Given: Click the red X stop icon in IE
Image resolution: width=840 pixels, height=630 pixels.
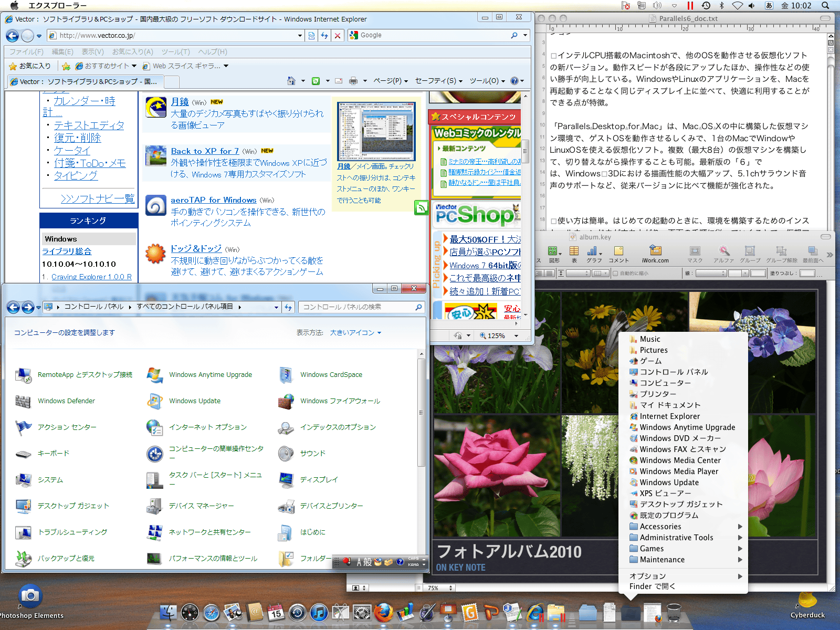Looking at the screenshot, I should pyautogui.click(x=338, y=36).
